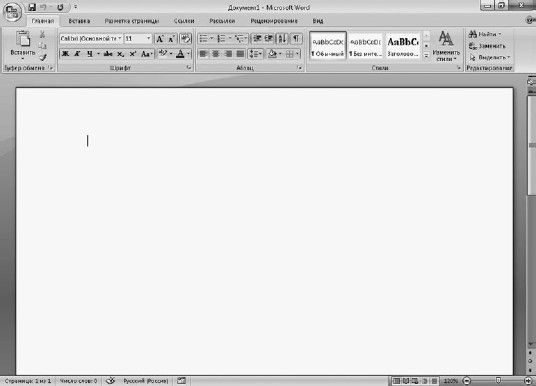Open the Рассылки ribbon tab

tap(222, 21)
